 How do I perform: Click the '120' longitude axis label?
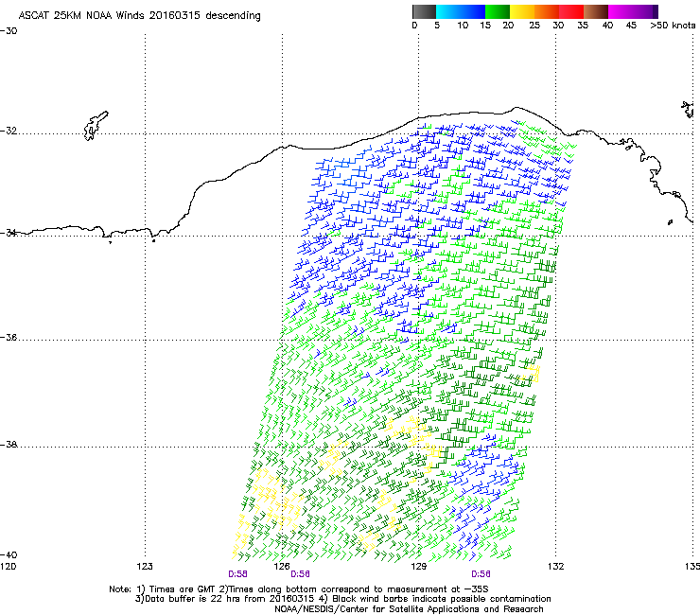(x=8, y=567)
